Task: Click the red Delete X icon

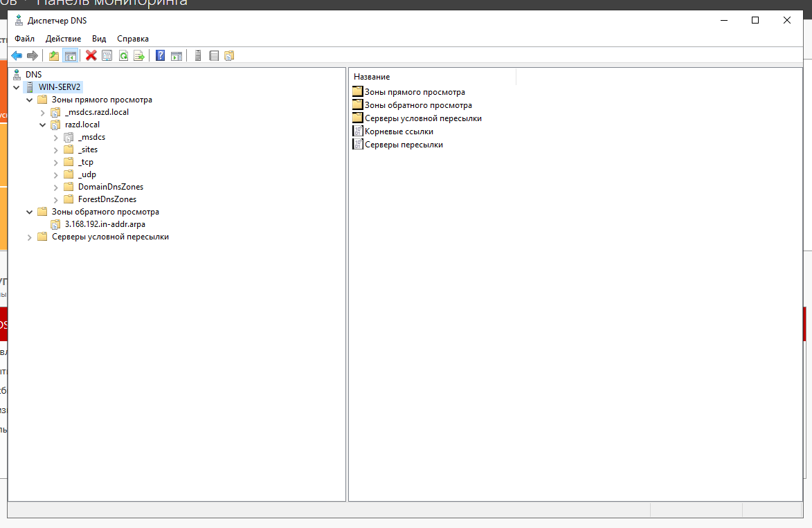Action: (91, 55)
